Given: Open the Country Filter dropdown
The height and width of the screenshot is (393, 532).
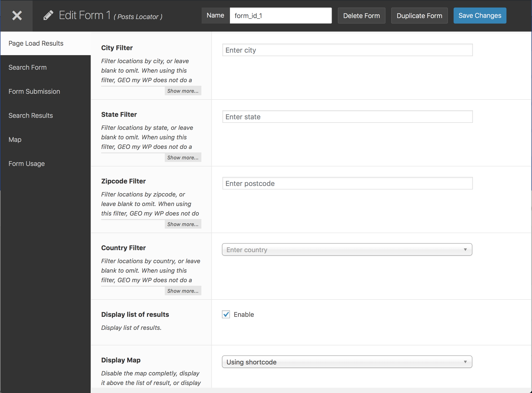Looking at the screenshot, I should 346,250.
